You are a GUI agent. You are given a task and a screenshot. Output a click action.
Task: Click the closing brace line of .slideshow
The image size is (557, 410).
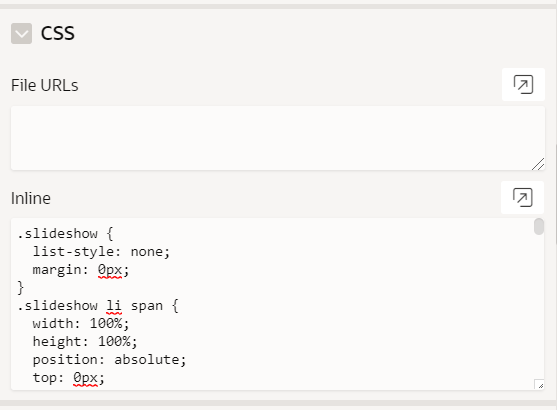click(x=21, y=287)
